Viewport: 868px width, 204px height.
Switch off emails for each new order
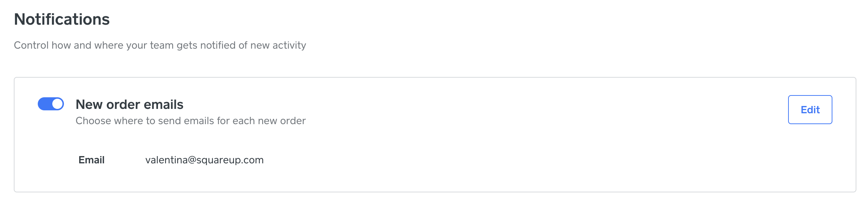(x=51, y=104)
